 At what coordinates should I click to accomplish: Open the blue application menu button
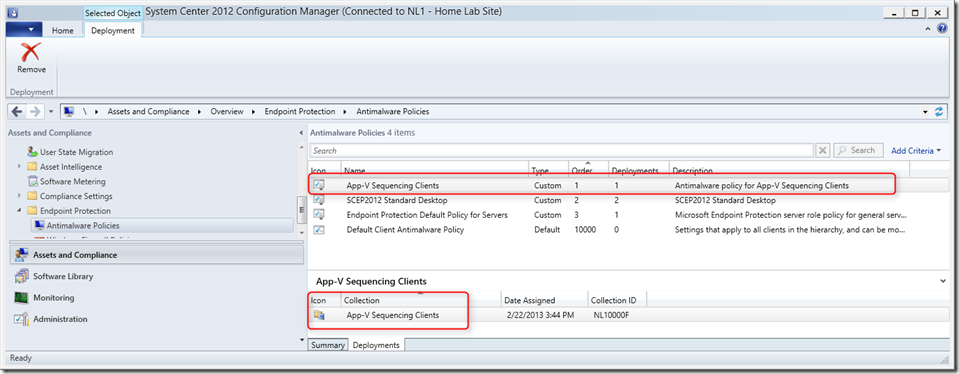pyautogui.click(x=23, y=30)
